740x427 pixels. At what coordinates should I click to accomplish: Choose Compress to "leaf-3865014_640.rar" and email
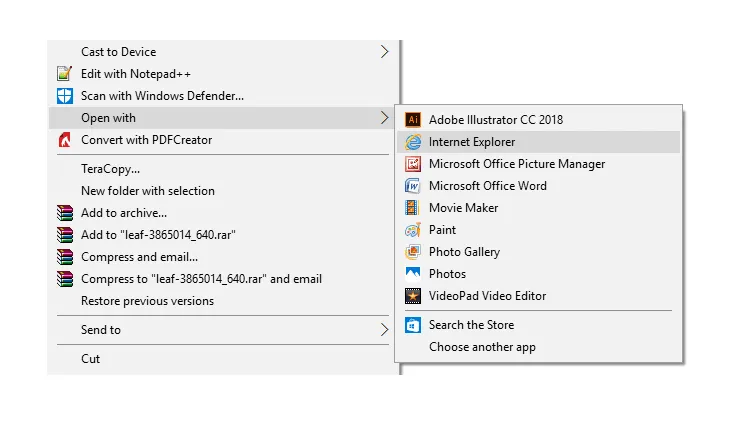coord(223,279)
